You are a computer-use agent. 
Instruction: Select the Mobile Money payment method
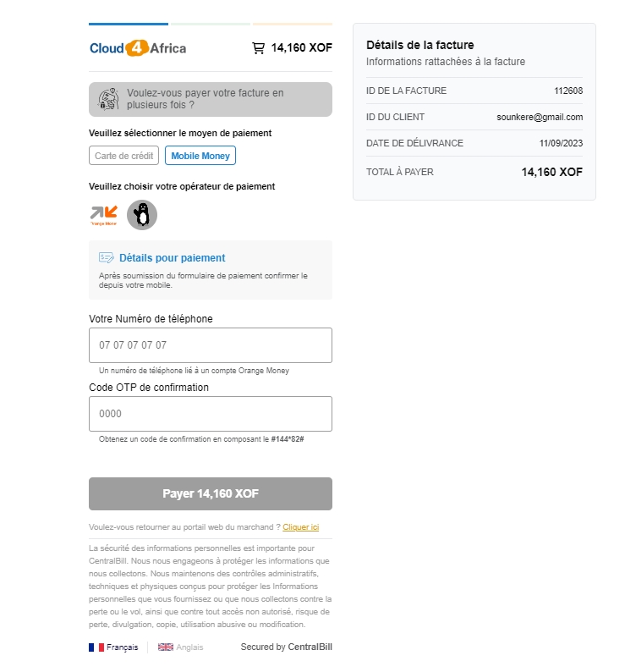[200, 156]
